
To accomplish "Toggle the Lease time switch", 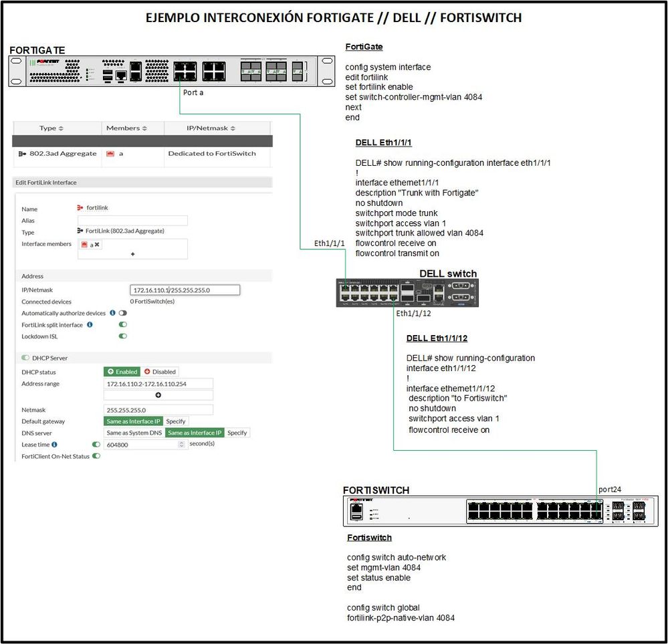I will [96, 445].
